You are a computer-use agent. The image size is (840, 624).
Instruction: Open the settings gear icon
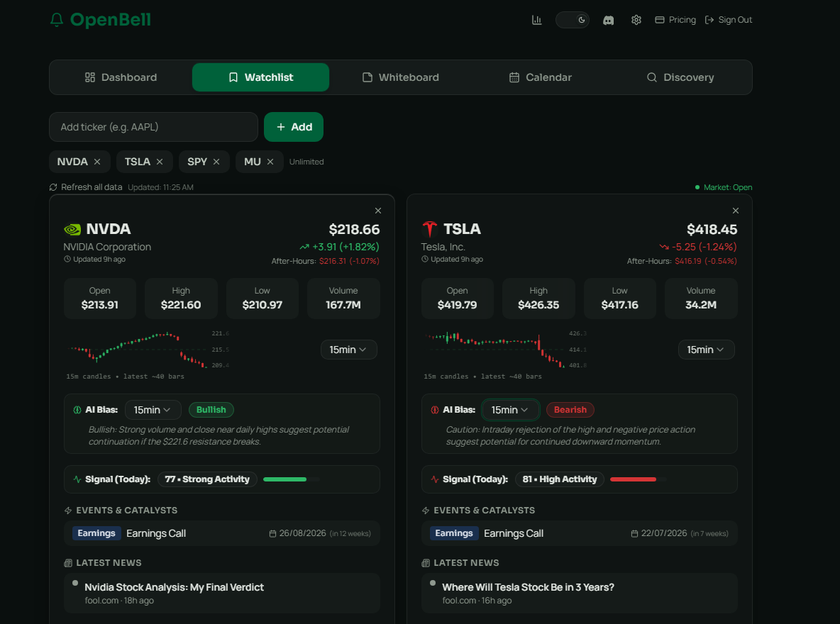[636, 20]
